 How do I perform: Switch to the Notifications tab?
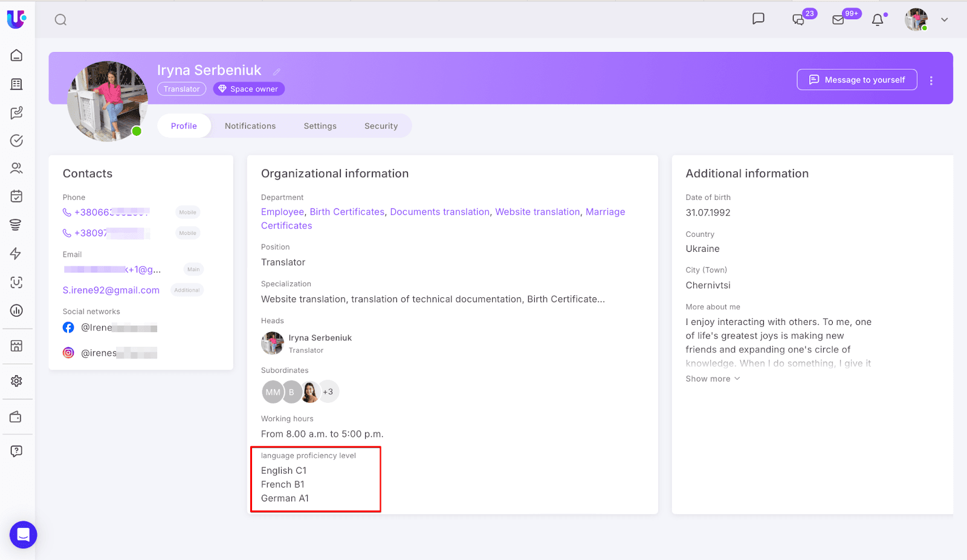pos(250,126)
